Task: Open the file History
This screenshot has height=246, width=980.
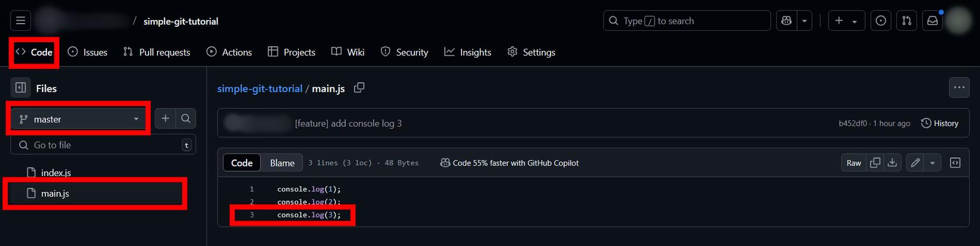Action: (940, 123)
